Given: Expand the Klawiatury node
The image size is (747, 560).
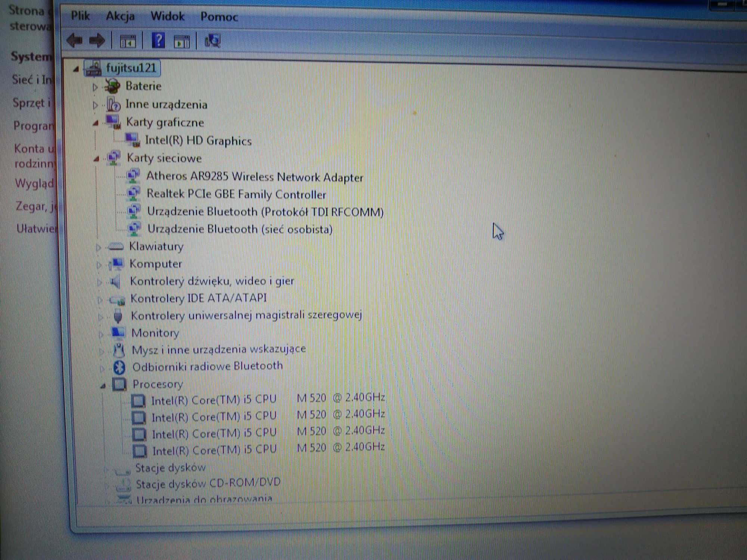Looking at the screenshot, I should (99, 247).
